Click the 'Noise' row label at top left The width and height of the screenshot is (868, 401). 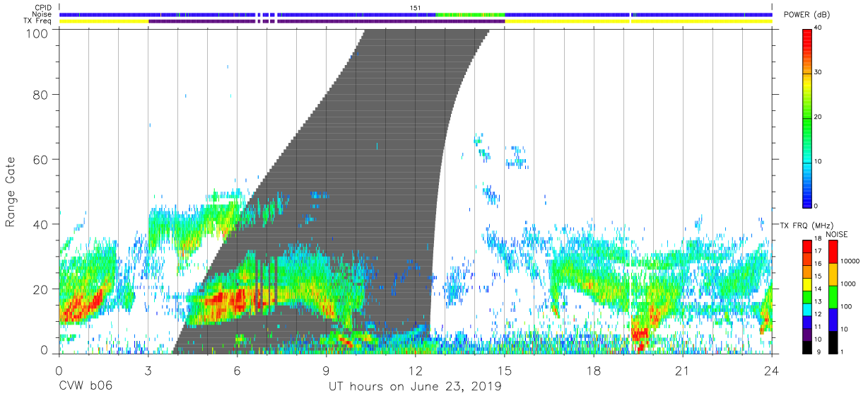(42, 14)
